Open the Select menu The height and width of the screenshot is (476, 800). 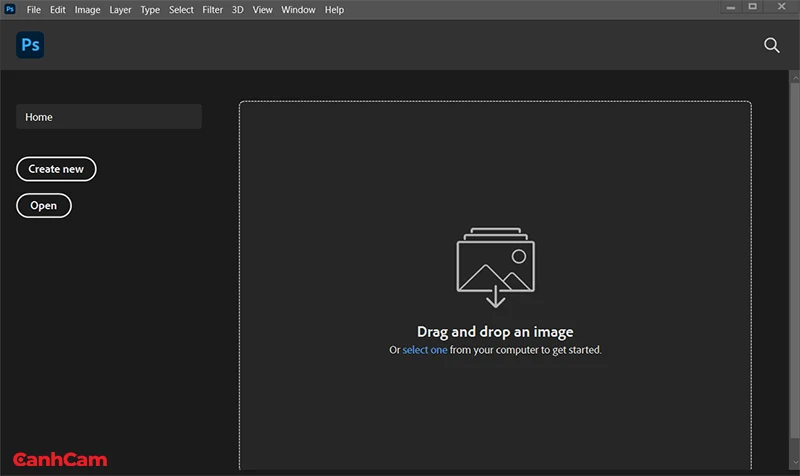tap(181, 10)
